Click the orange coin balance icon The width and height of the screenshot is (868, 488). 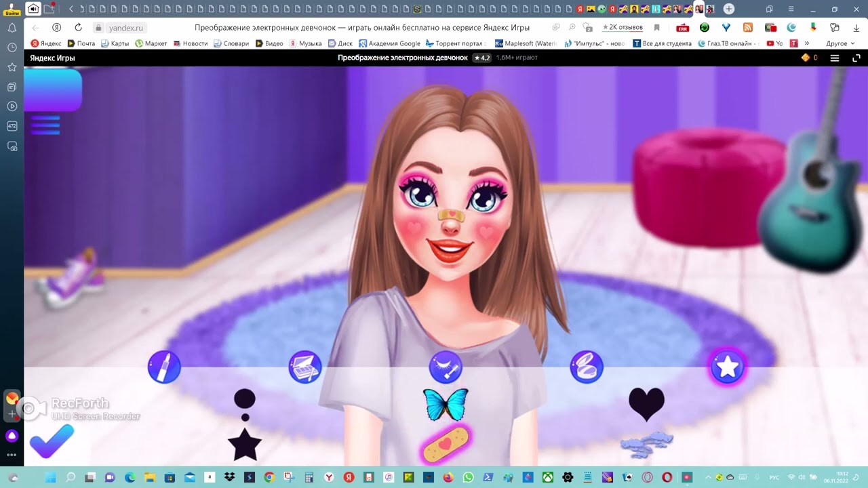[806, 58]
